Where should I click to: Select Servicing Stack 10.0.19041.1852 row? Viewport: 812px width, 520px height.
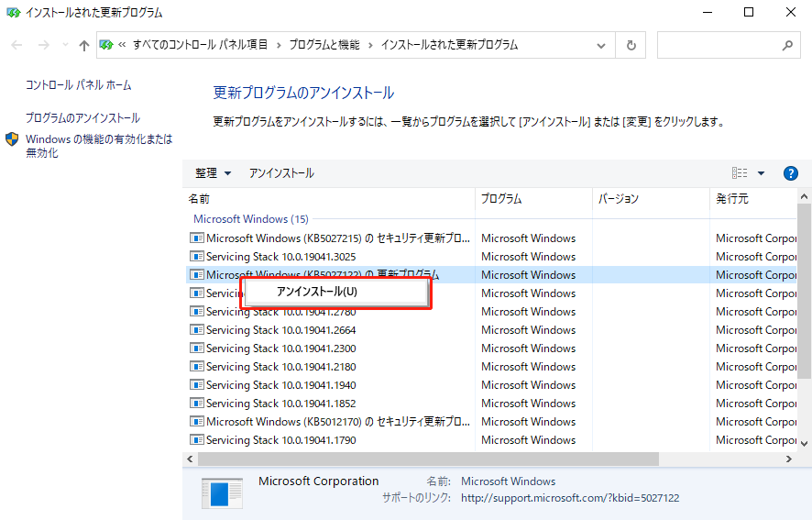[491, 404]
